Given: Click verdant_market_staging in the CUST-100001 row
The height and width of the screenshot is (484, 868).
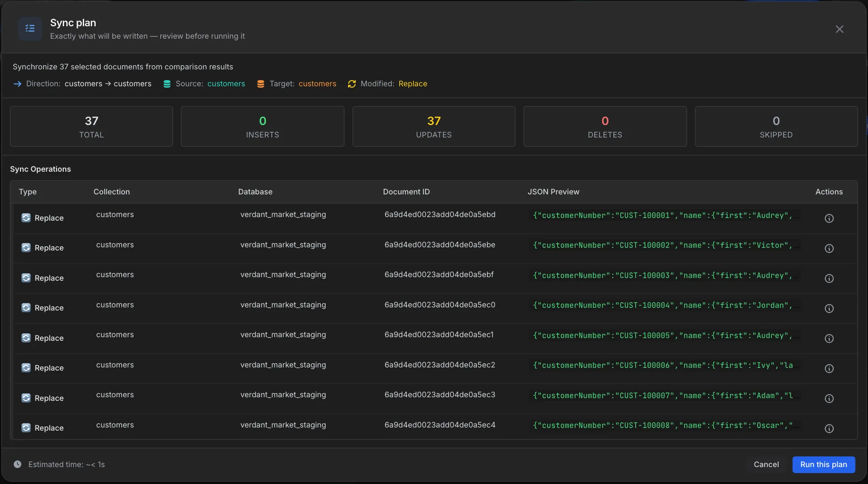Looking at the screenshot, I should pos(283,214).
